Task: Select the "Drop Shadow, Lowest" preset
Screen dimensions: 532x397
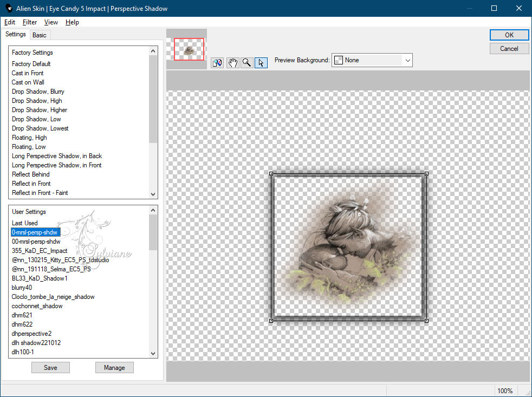Action: 40,128
